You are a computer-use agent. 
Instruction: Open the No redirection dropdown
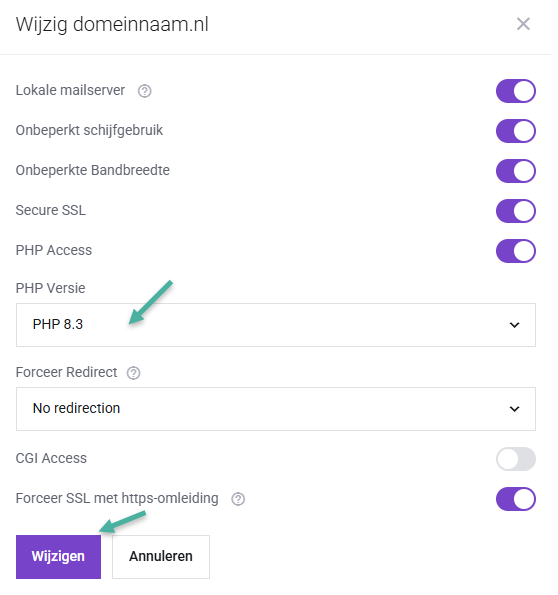click(276, 409)
